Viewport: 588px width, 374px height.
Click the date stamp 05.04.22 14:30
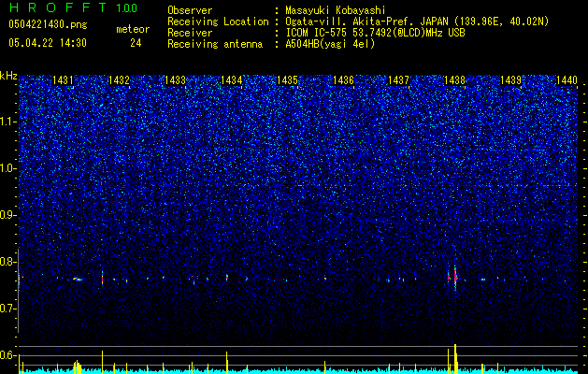tap(48, 43)
